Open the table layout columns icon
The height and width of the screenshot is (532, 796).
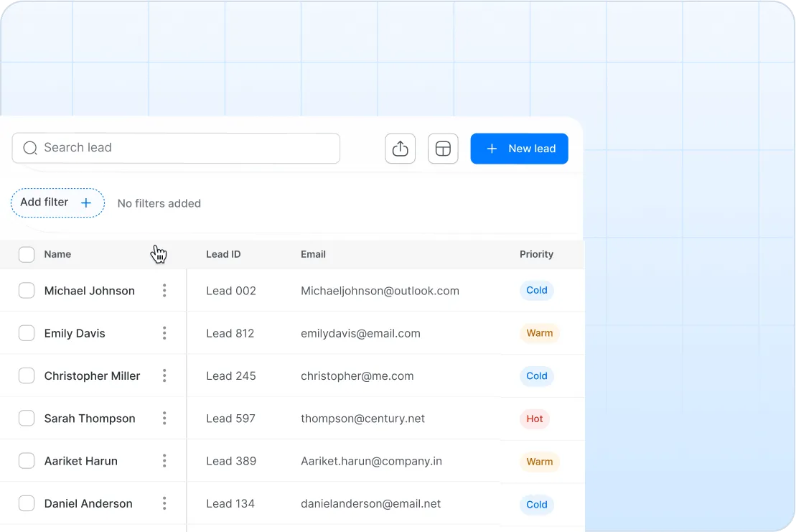coord(443,149)
